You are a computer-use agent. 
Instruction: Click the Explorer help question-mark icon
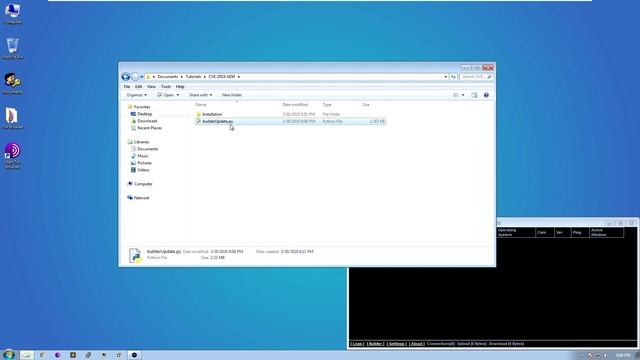(x=486, y=95)
